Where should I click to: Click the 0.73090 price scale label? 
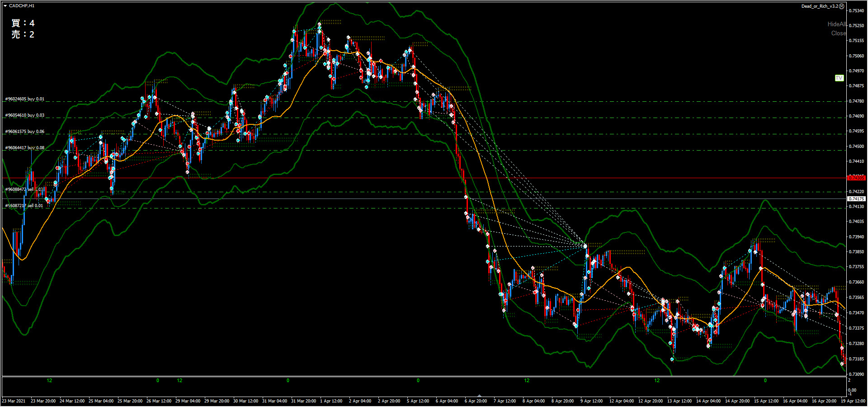point(856,374)
